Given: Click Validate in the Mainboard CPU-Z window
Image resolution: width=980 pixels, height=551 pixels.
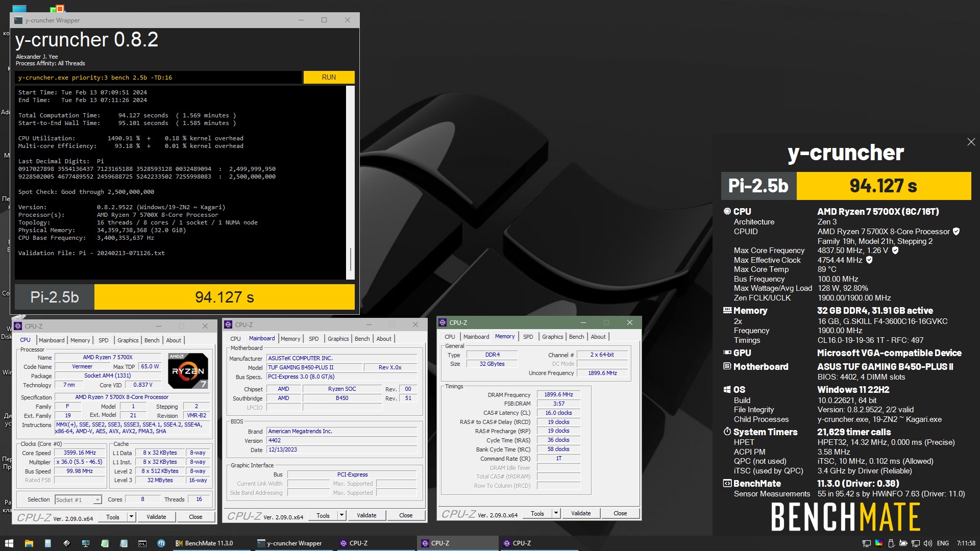Looking at the screenshot, I should 366,515.
